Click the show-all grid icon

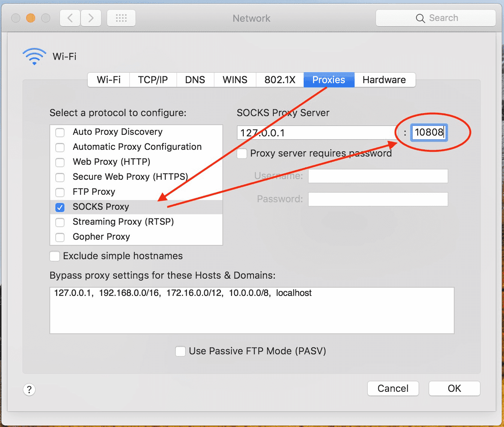coord(121,18)
